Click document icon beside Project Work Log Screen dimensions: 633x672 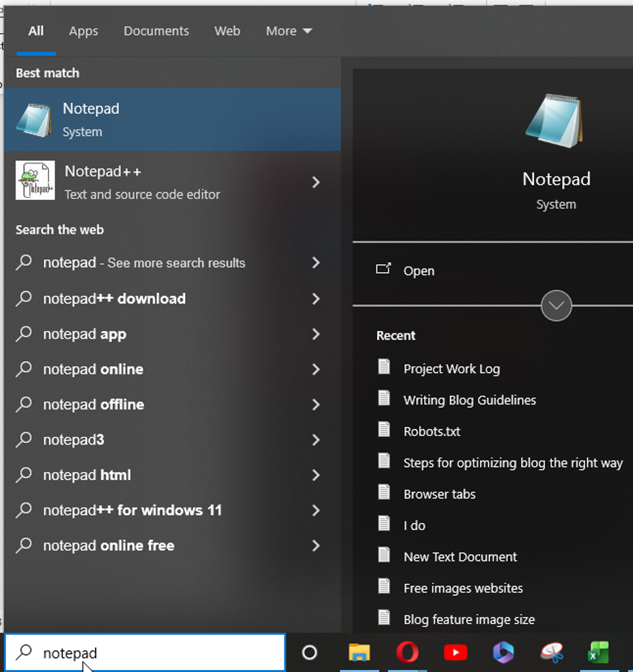coord(384,366)
